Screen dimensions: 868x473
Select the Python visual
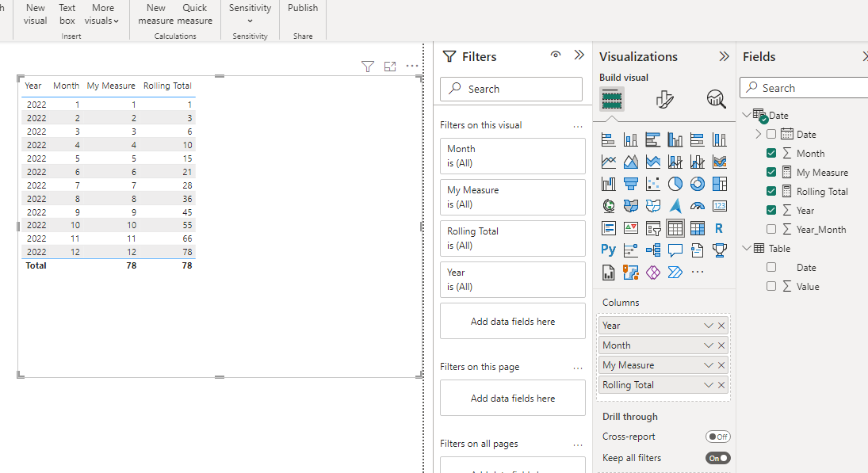(x=608, y=250)
